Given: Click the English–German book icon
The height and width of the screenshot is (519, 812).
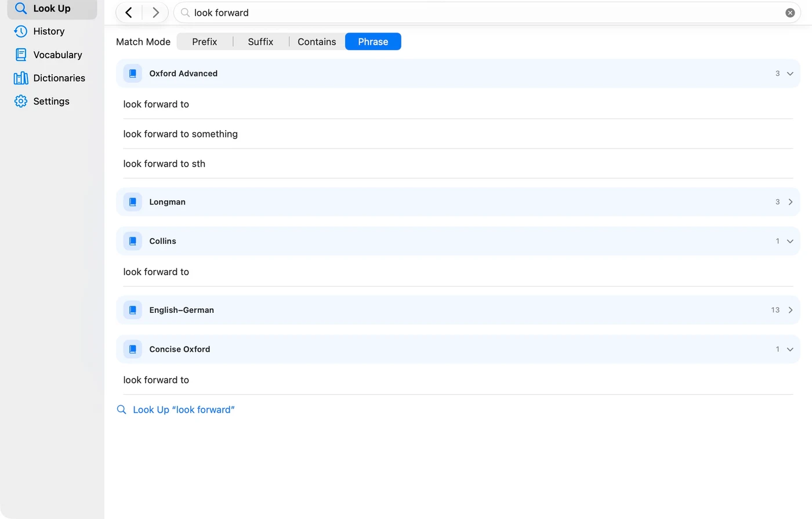Looking at the screenshot, I should pyautogui.click(x=133, y=310).
